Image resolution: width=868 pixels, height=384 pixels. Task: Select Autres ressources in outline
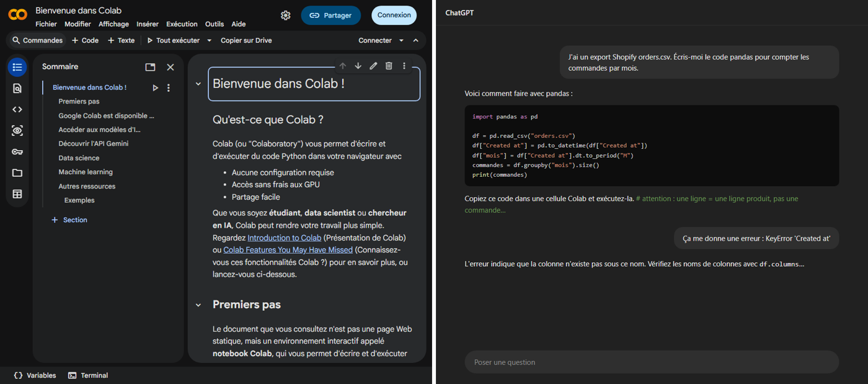(87, 186)
